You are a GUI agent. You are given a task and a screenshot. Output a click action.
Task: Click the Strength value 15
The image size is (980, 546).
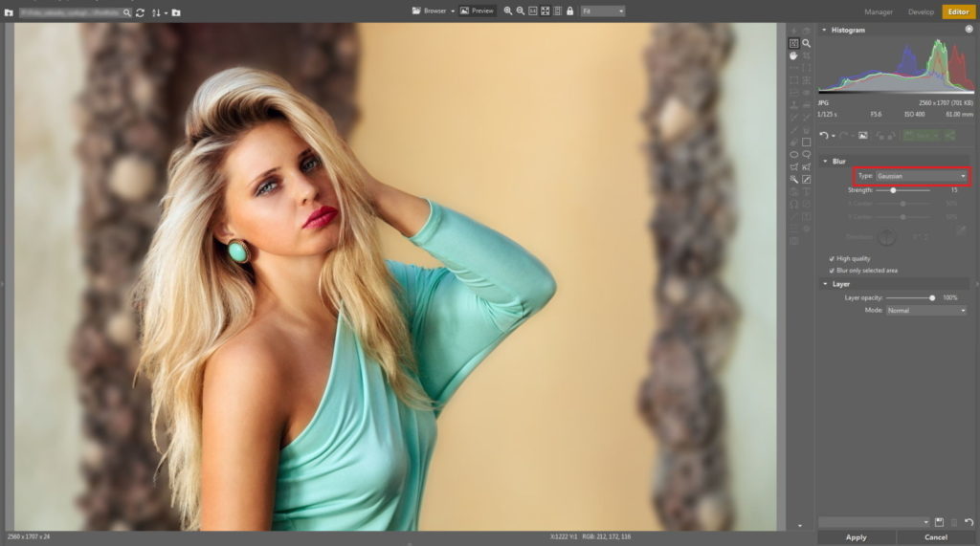[x=954, y=190]
